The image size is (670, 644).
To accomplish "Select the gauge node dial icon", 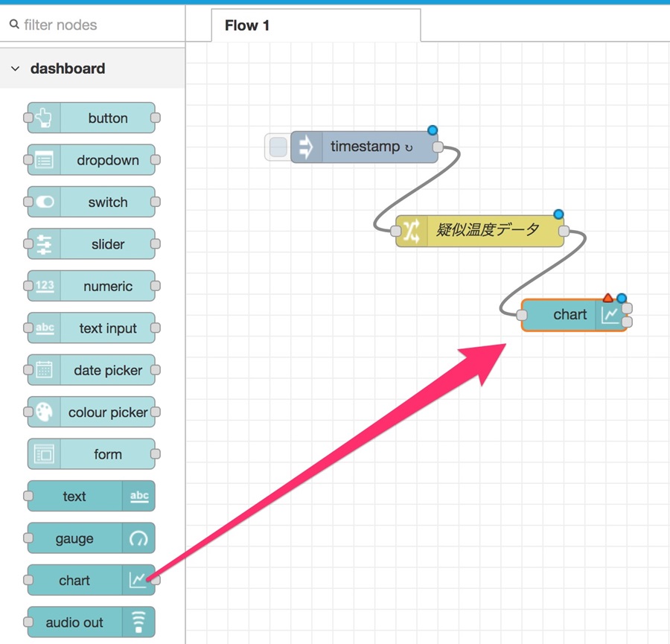I will click(138, 538).
